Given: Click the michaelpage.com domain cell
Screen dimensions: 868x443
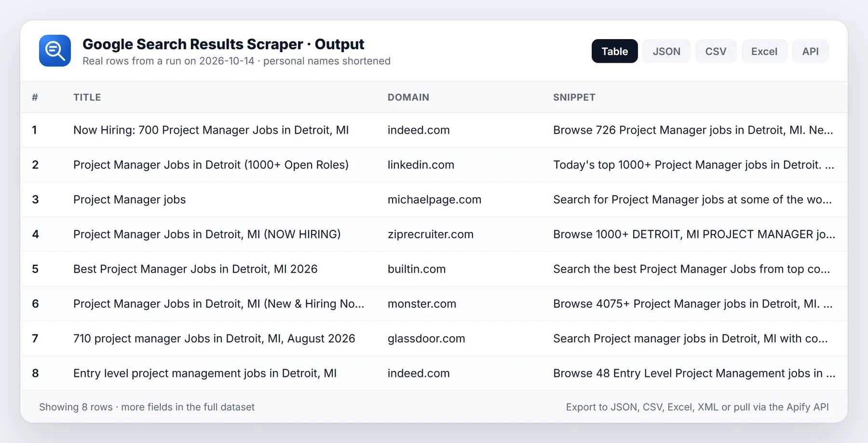Looking at the screenshot, I should click(x=434, y=199).
